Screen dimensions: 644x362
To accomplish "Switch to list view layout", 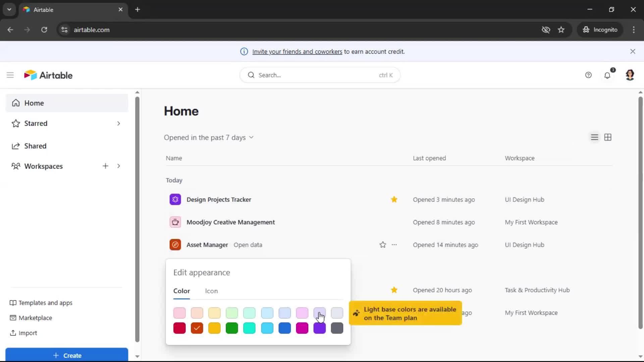I will (594, 137).
